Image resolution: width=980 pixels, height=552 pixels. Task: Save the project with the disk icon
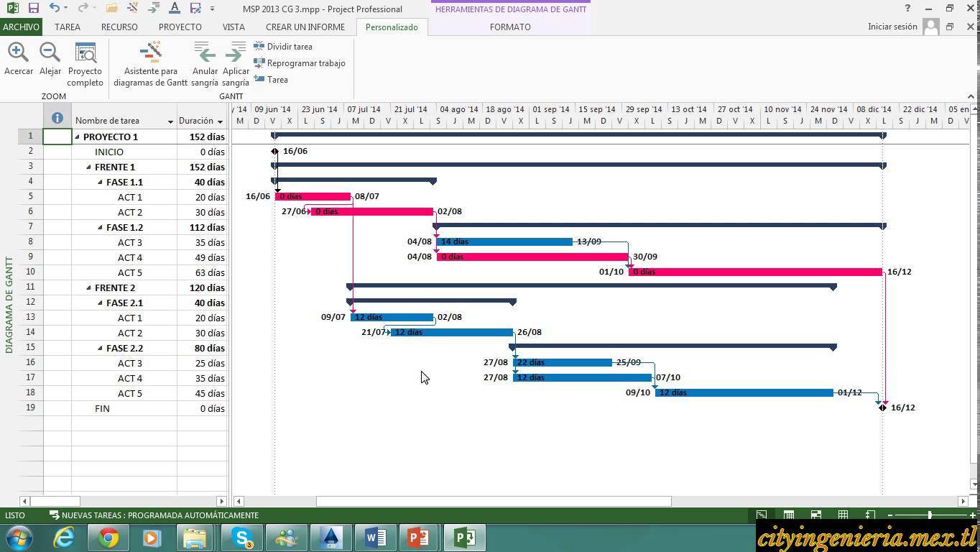[x=33, y=9]
